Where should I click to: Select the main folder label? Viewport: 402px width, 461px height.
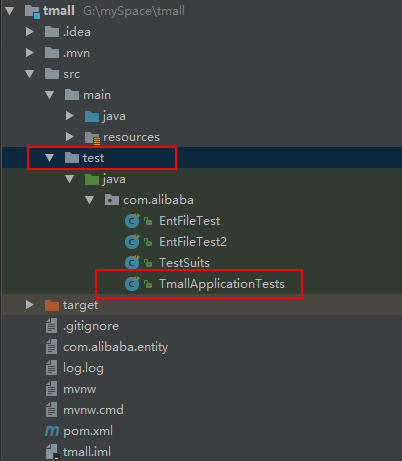[97, 95]
